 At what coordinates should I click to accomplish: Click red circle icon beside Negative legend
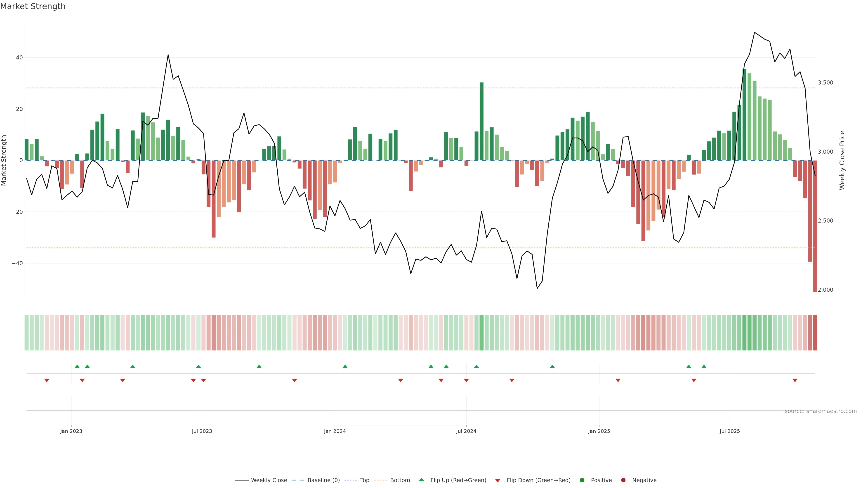pos(623,480)
